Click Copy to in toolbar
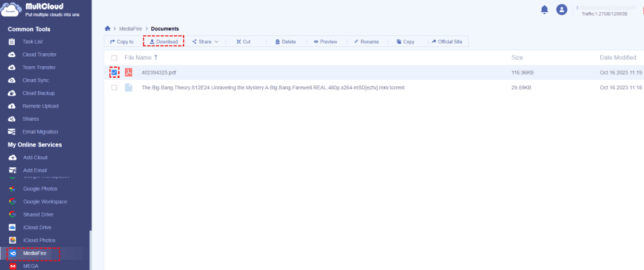This screenshot has width=644, height=270. (x=122, y=42)
